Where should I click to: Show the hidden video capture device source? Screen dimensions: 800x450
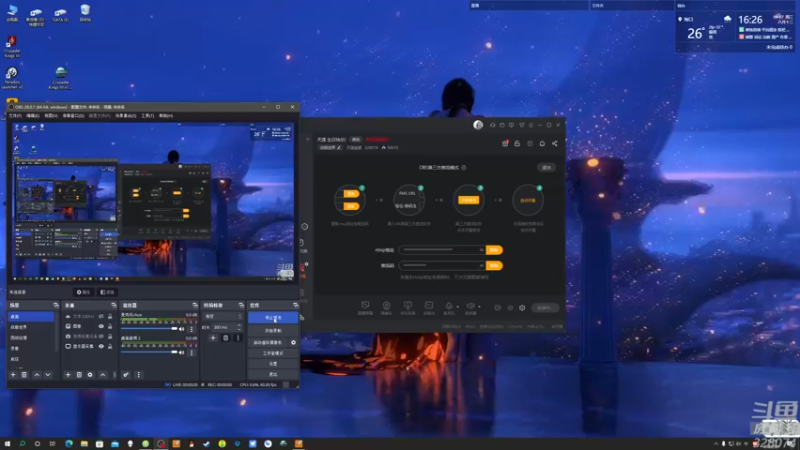(101, 336)
